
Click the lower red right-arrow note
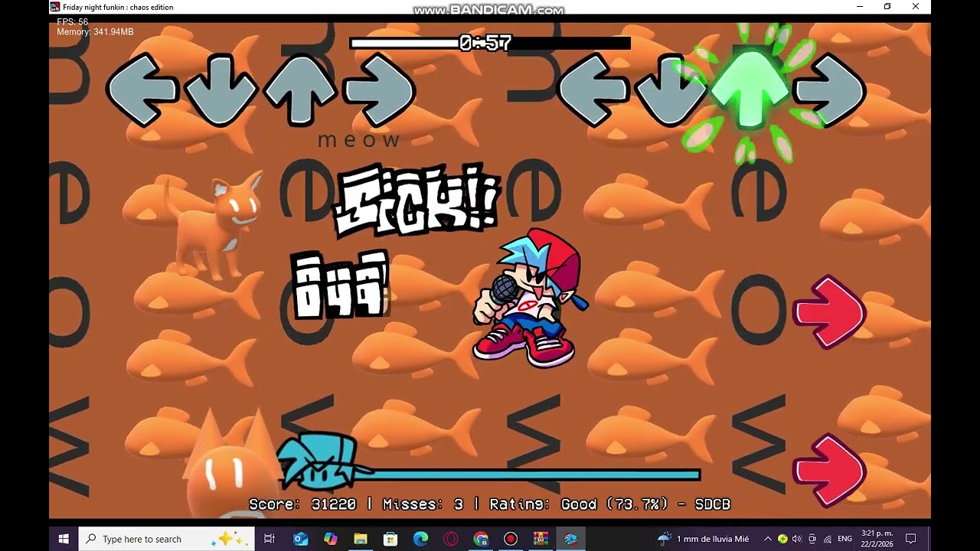coord(829,471)
